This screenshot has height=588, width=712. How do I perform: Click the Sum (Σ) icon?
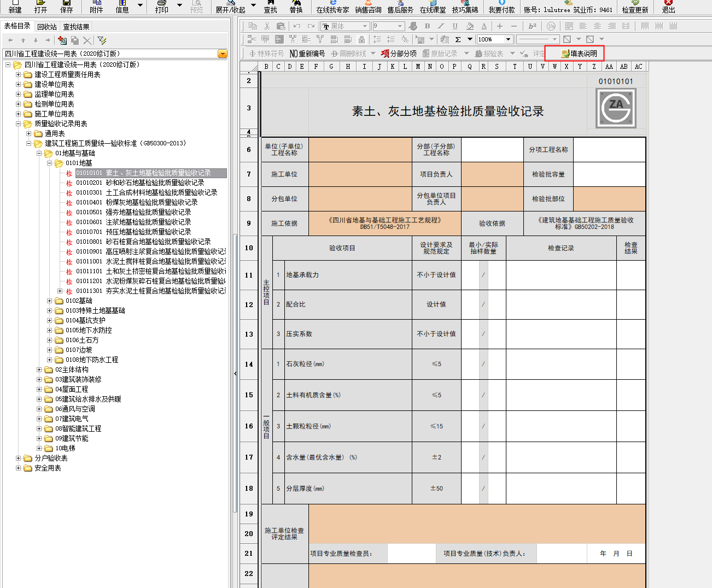point(458,39)
